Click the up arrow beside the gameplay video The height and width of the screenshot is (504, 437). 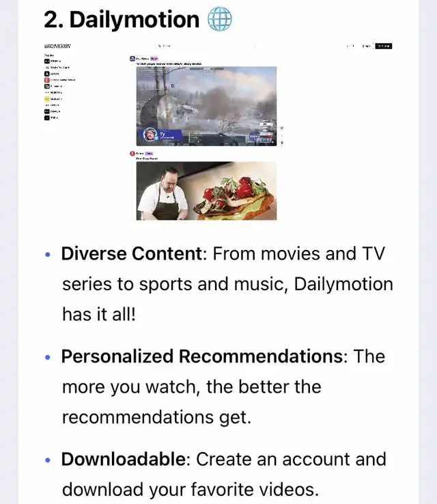[x=283, y=128]
